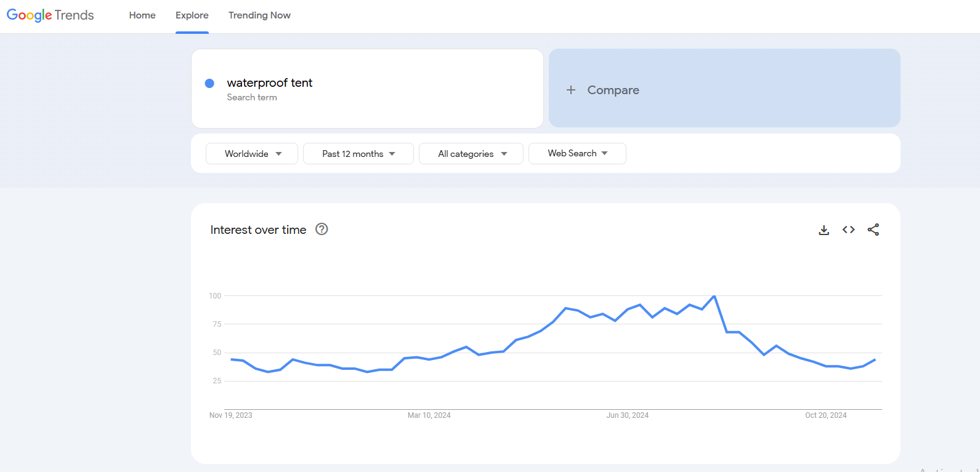The image size is (980, 472).
Task: Open the Web Search type dropdown
Action: pos(577,153)
